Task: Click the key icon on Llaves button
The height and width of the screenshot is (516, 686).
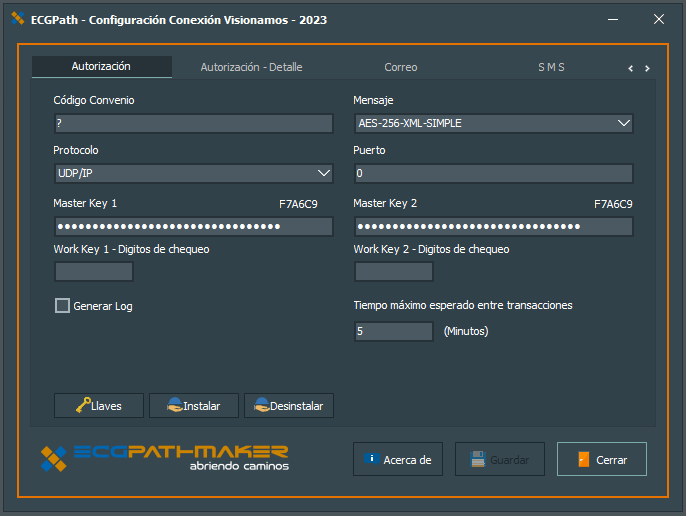Action: pos(81,405)
